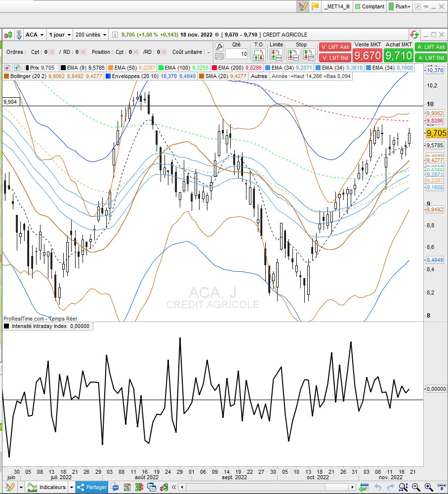Select the EMA (34) 9,2871 legend

[288, 68]
